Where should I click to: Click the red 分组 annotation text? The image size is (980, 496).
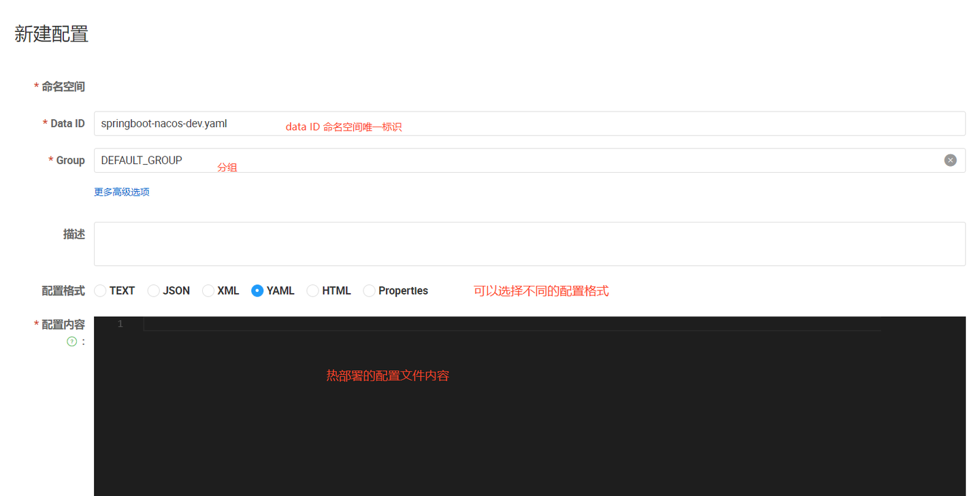point(227,167)
